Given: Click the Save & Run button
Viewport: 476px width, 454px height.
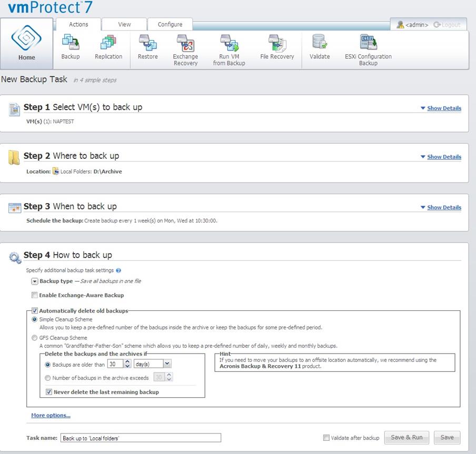Looking at the screenshot, I should (406, 437).
